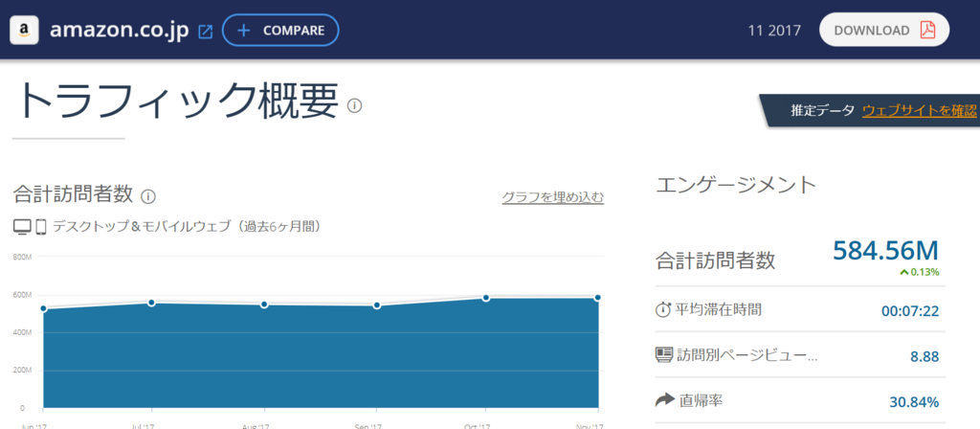Click the 直帰率 label
This screenshot has height=429, width=980.
pos(701,400)
